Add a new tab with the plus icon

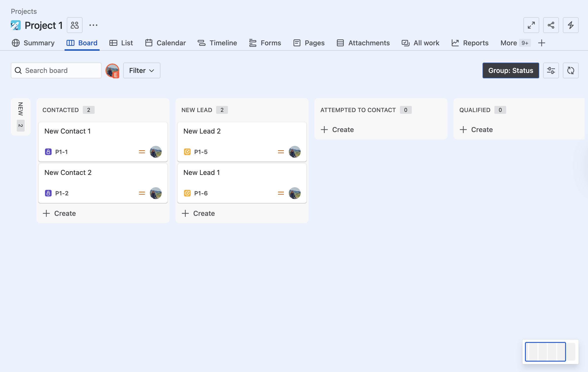pyautogui.click(x=542, y=43)
